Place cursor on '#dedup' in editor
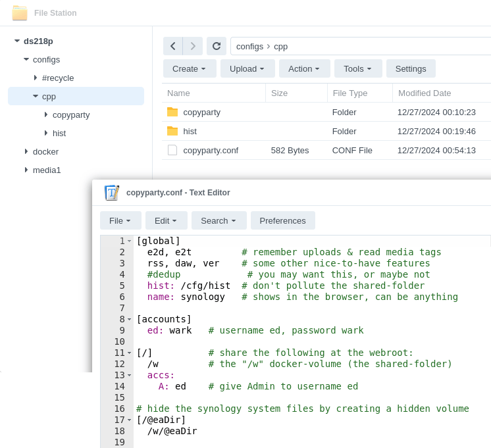 (x=164, y=274)
